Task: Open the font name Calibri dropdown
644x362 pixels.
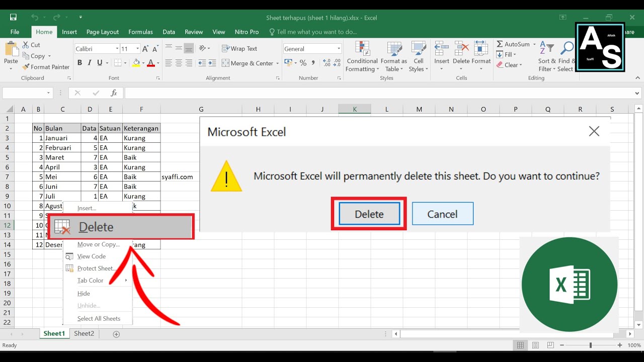Action: (x=117, y=49)
